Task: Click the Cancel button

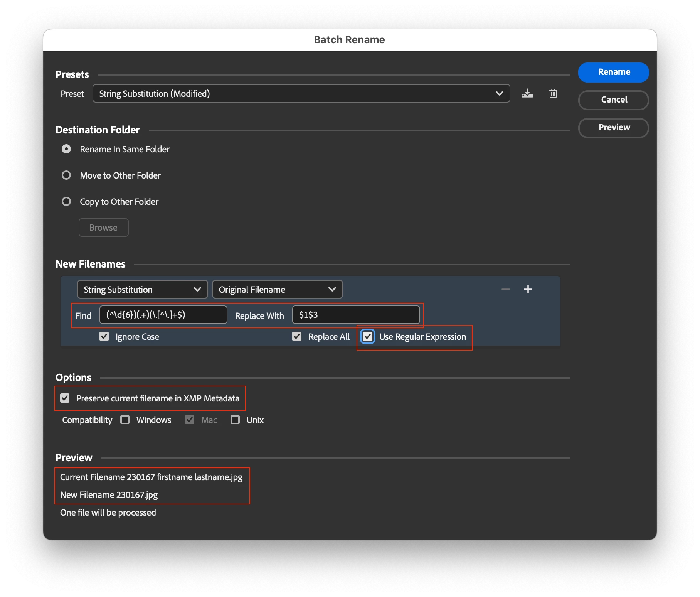Action: (613, 100)
